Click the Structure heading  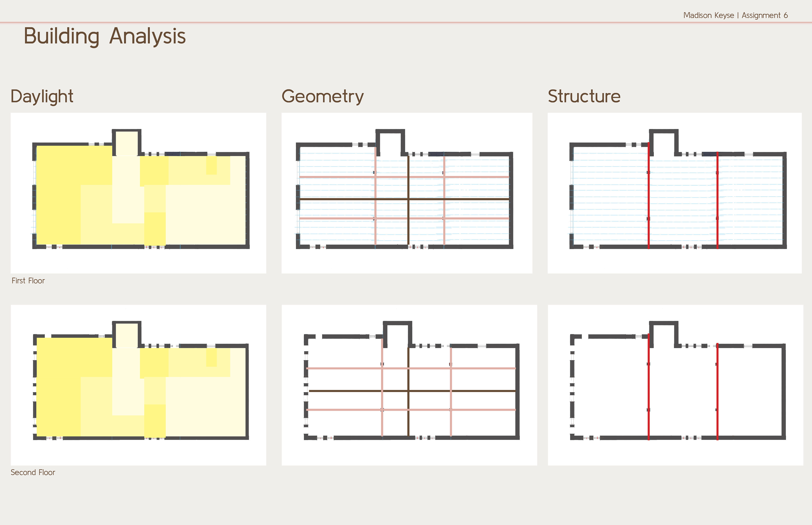coord(584,96)
